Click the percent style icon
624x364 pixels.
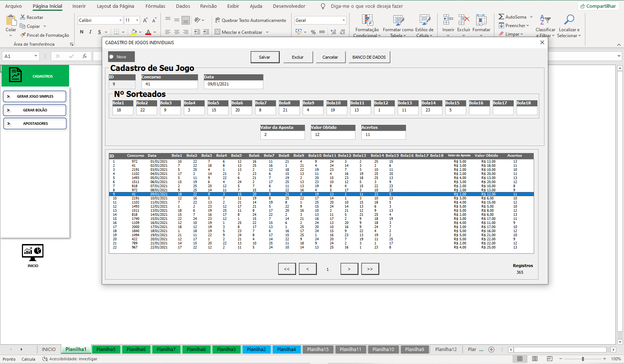(313, 32)
